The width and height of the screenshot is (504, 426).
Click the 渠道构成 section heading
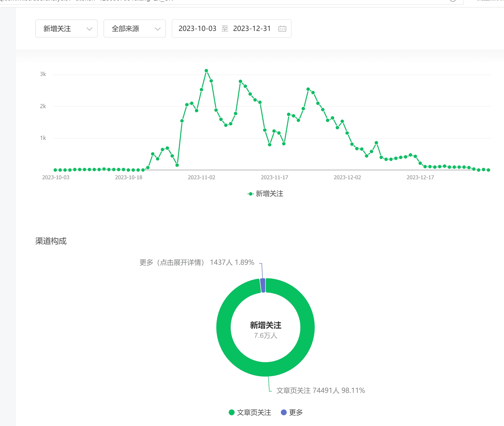point(51,241)
